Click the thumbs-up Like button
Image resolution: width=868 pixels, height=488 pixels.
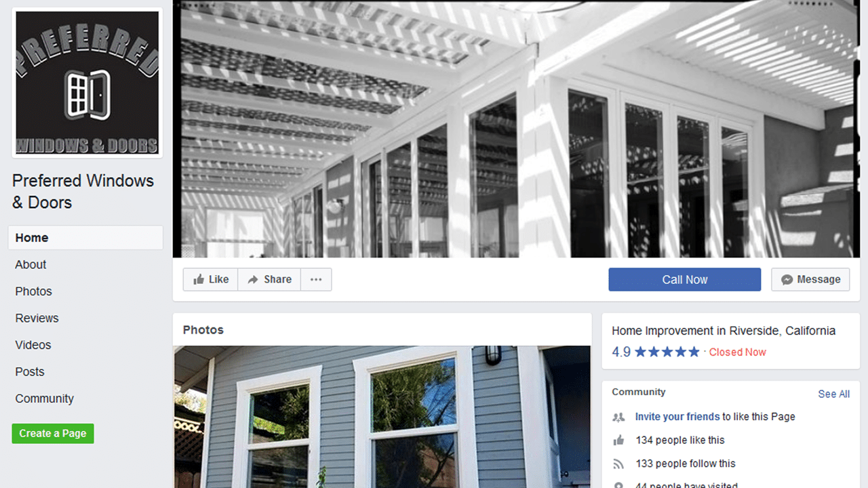tap(210, 279)
